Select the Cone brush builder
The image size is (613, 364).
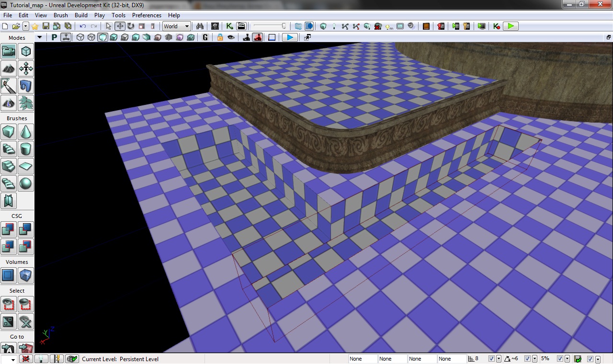pos(25,132)
